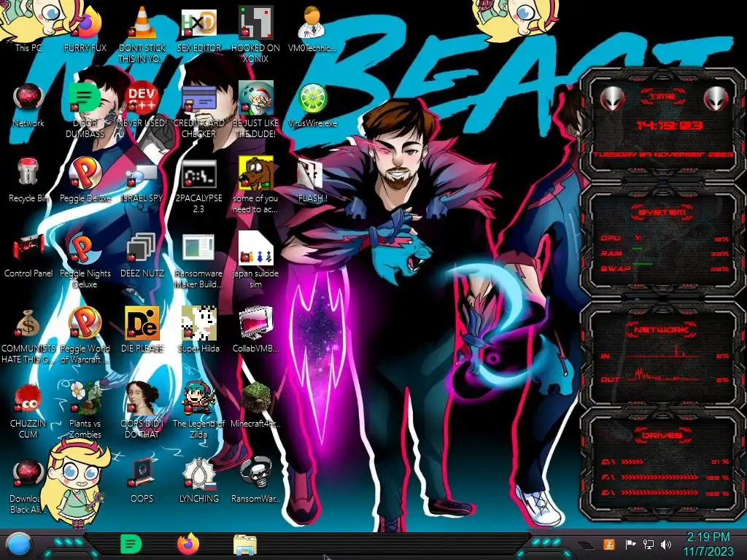
Task: Open the FLASH ! desktop shortcut
Action: pyautogui.click(x=312, y=176)
